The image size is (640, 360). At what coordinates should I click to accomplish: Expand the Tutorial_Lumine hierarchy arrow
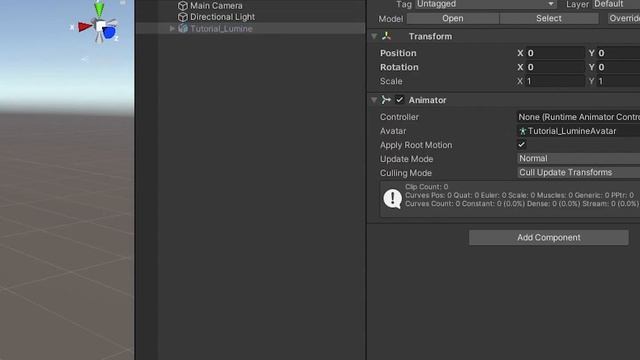(172, 29)
